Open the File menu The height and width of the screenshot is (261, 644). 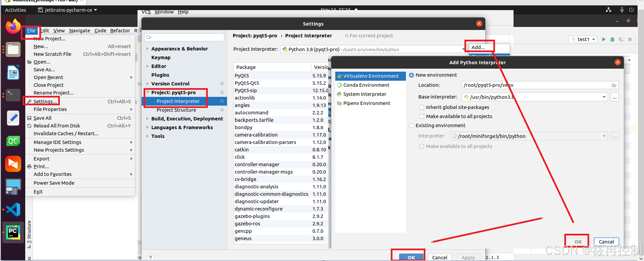pyautogui.click(x=31, y=31)
